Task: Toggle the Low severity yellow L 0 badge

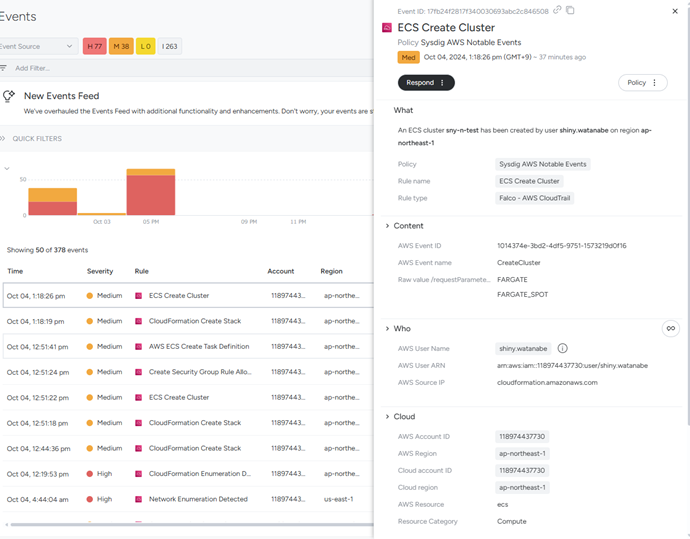Action: (146, 46)
